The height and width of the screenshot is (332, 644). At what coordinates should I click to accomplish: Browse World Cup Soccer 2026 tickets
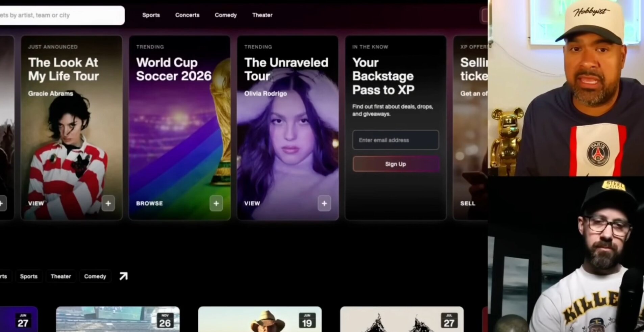[149, 203]
